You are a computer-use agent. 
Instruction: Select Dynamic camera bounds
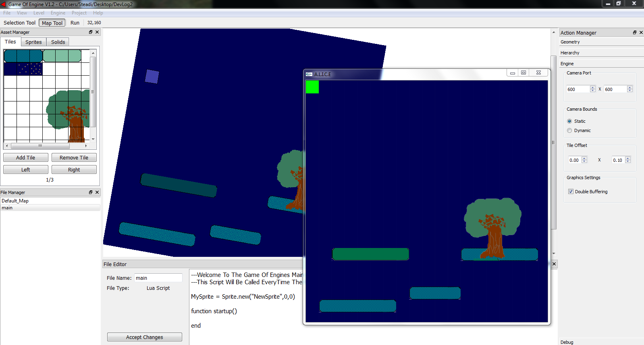coord(569,130)
